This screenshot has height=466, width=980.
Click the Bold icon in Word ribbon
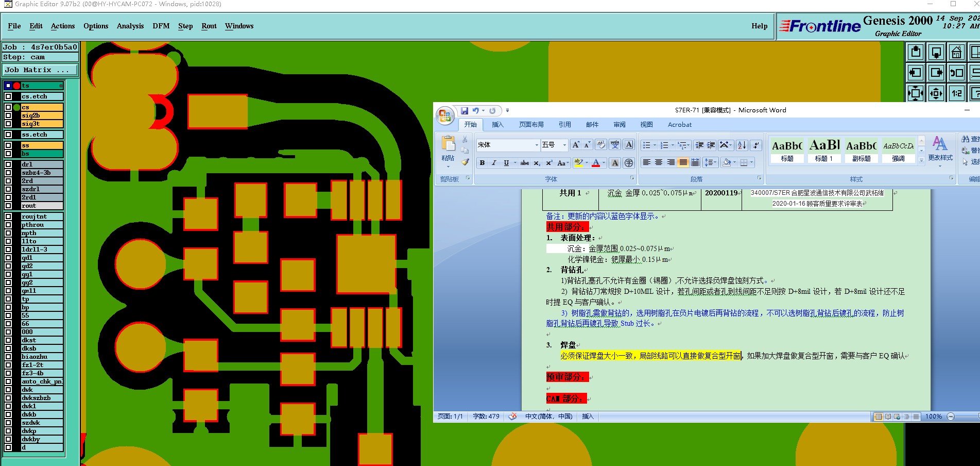482,163
